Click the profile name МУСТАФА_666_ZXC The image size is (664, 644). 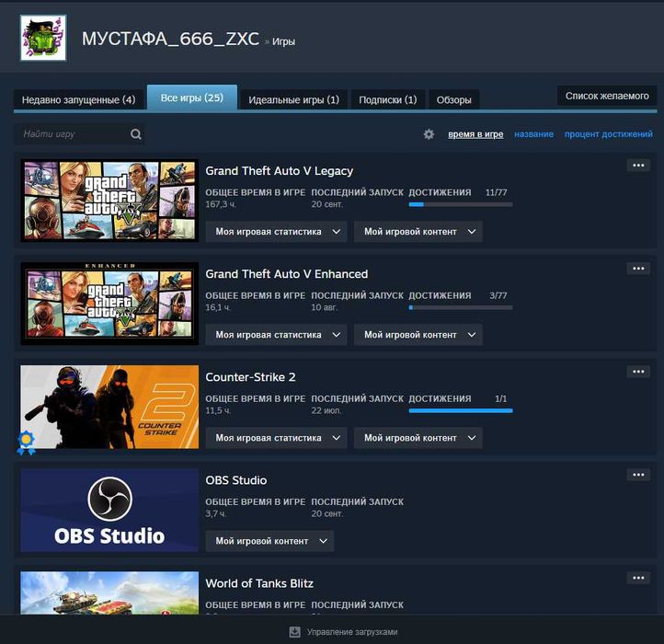pyautogui.click(x=170, y=39)
